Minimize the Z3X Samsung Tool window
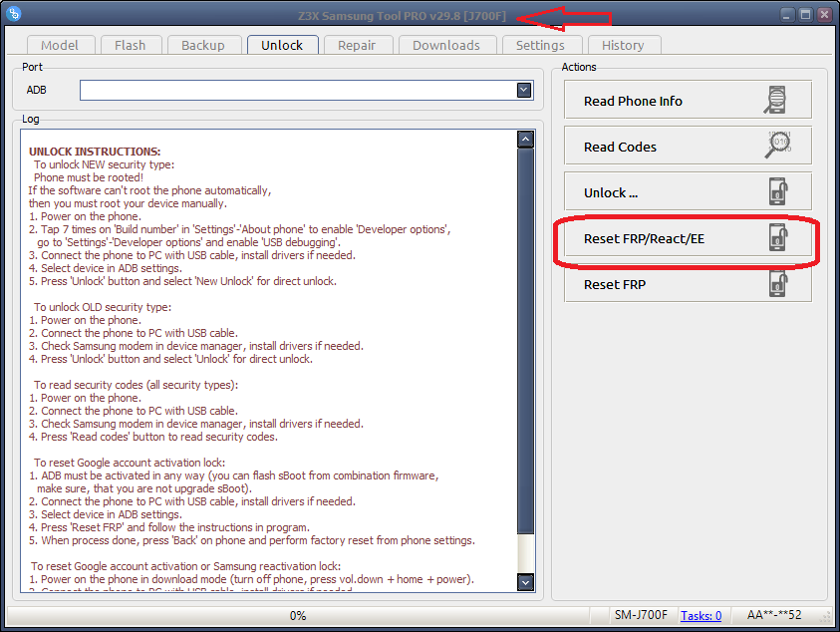840x632 pixels. point(786,15)
